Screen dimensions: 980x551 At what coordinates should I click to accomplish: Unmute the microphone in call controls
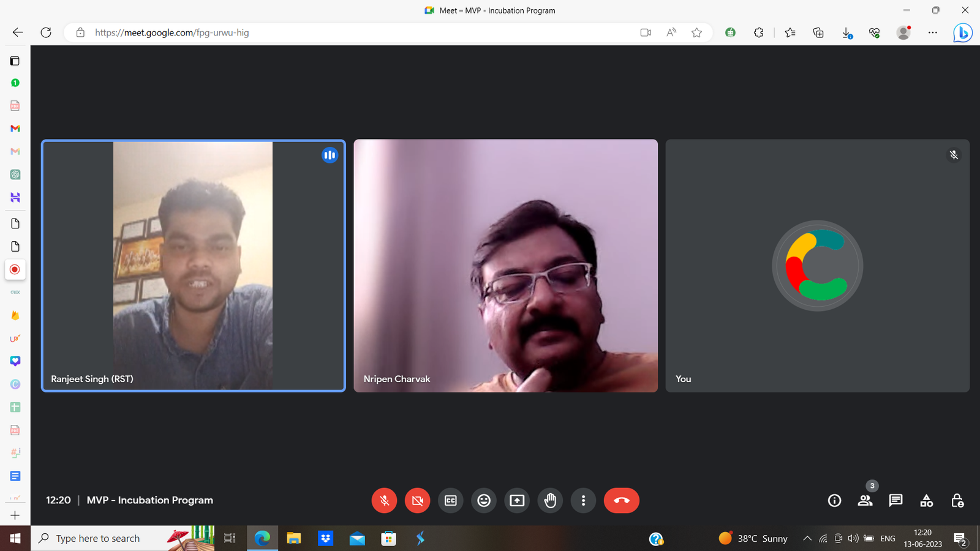coord(384,500)
